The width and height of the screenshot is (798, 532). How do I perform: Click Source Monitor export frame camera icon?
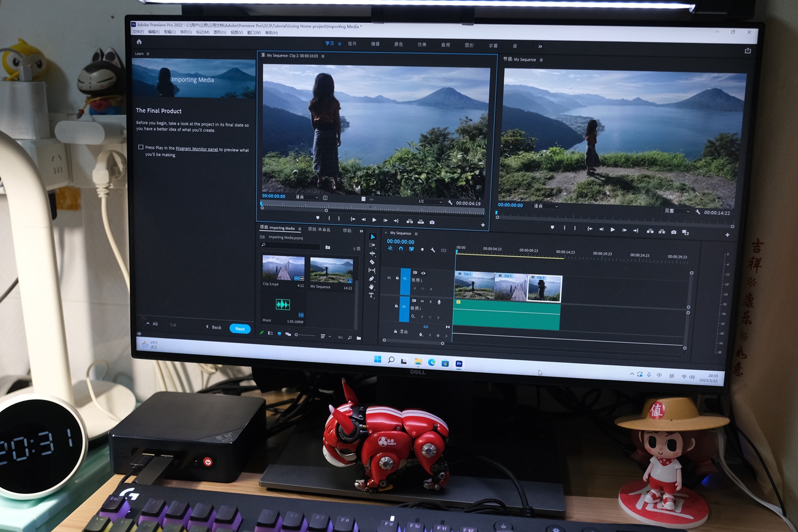(x=432, y=222)
